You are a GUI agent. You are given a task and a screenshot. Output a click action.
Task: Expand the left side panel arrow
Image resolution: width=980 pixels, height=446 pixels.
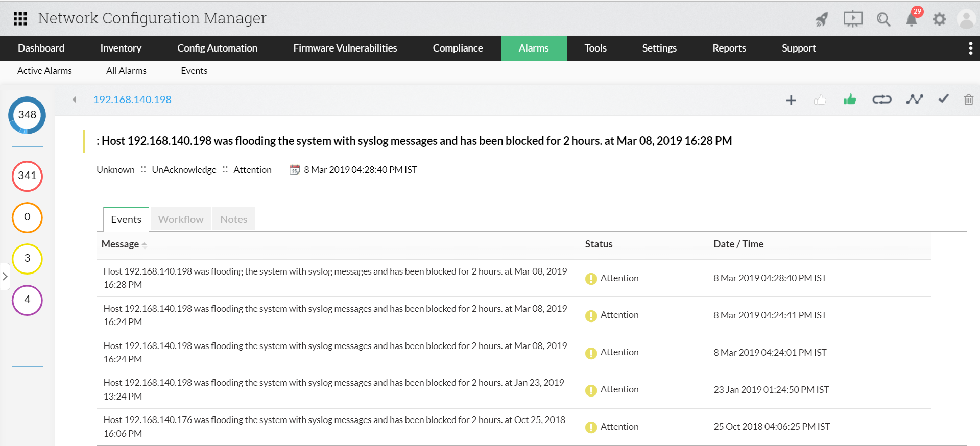pyautogui.click(x=5, y=277)
